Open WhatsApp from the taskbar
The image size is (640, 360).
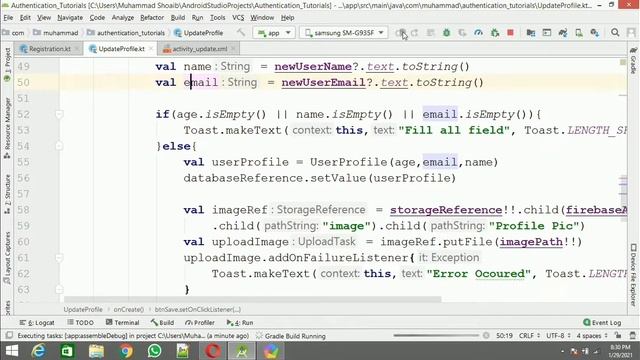(x=155, y=351)
